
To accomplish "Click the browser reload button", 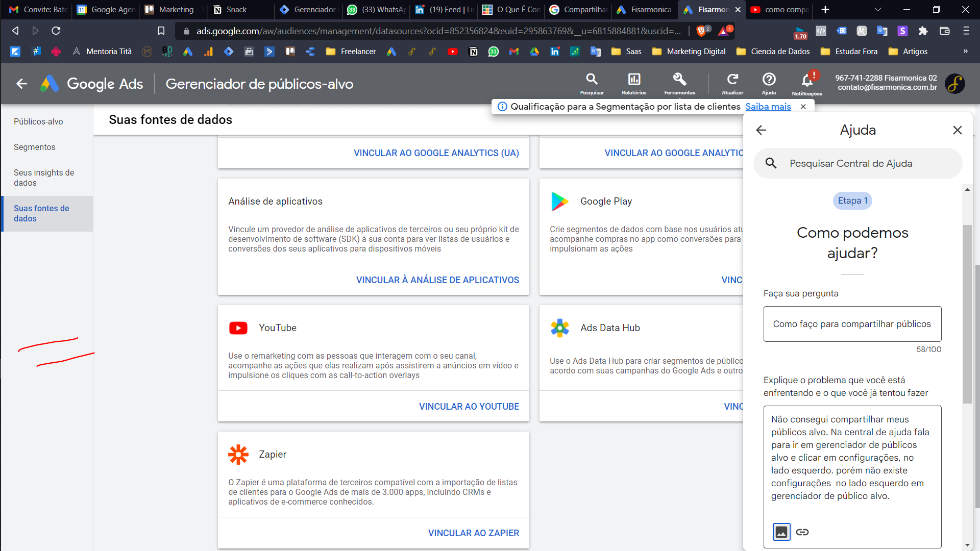I will (56, 31).
